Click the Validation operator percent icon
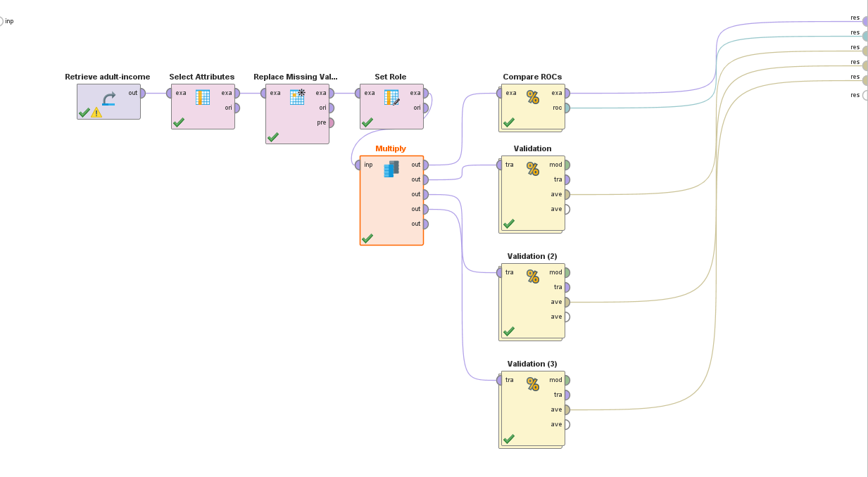This screenshot has height=477, width=868. point(533,169)
